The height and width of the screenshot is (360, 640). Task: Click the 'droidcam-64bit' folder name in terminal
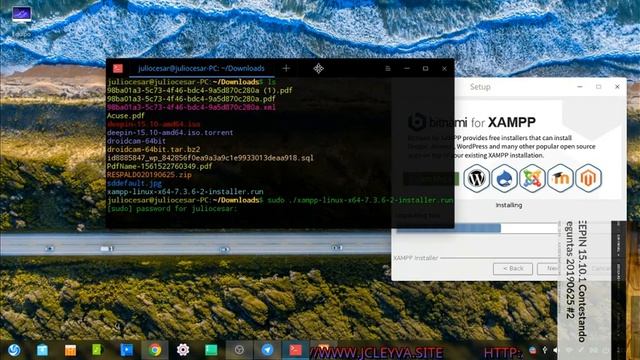coord(136,141)
